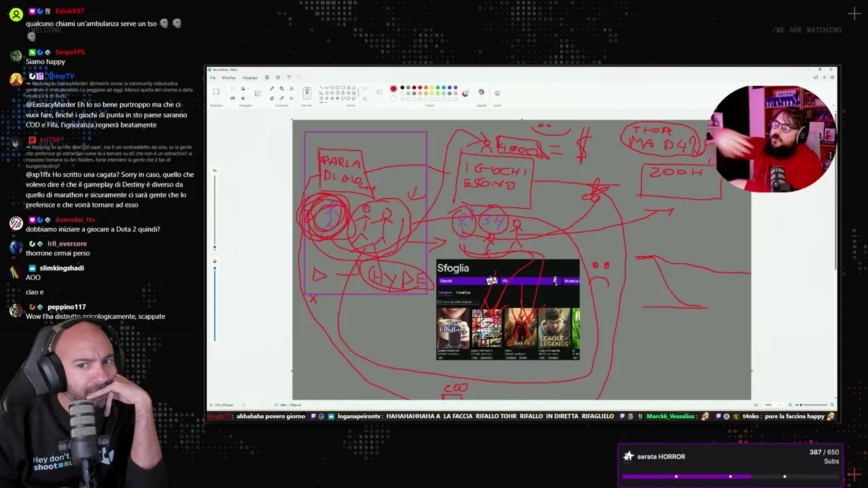868x488 pixels.
Task: Pick the green color swatch
Action: (437, 87)
